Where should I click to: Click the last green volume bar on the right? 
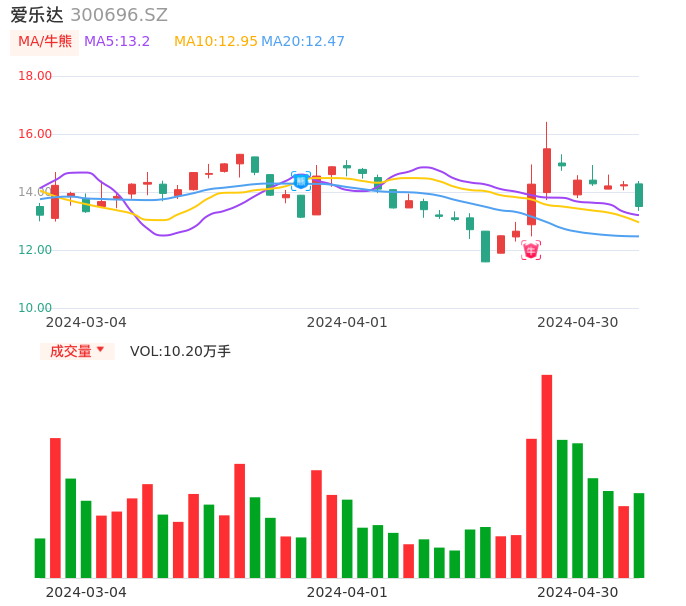(x=638, y=535)
